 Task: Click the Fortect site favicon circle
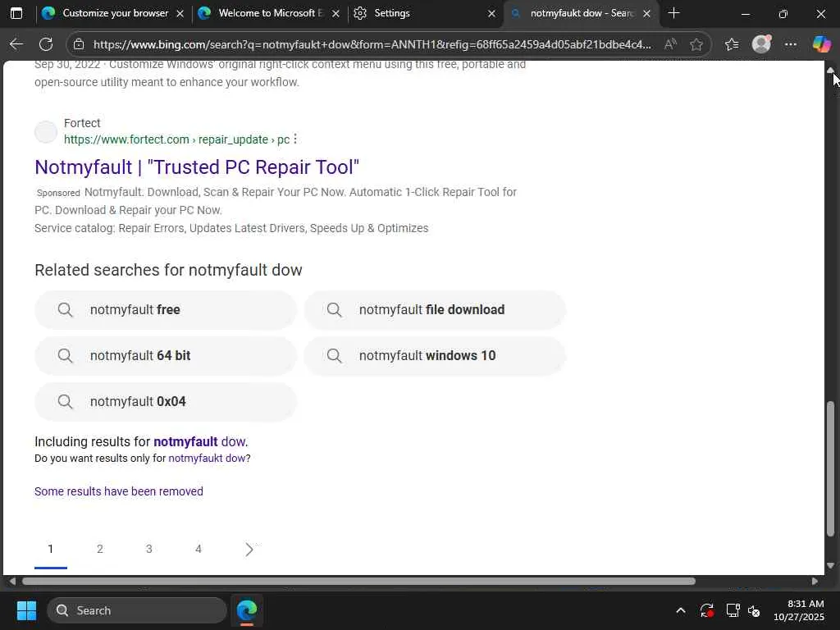tap(46, 132)
